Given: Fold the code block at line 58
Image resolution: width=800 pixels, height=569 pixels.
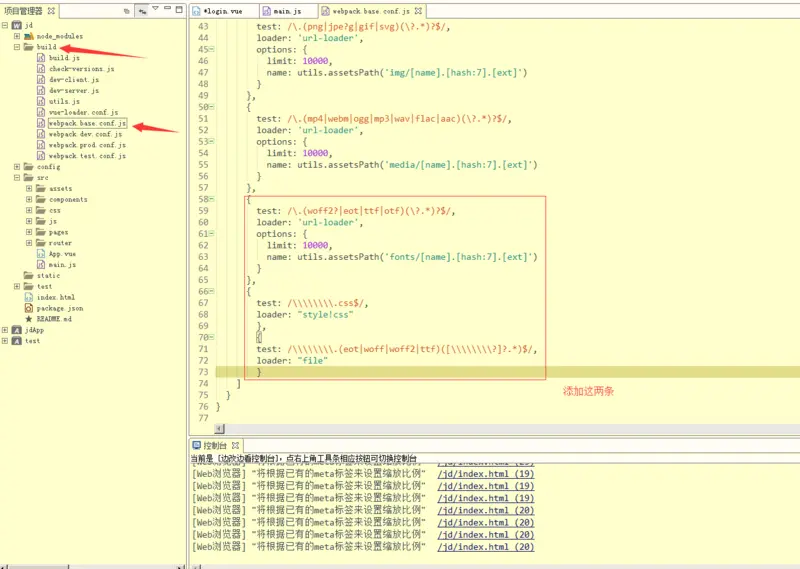Looking at the screenshot, I should pyautogui.click(x=212, y=199).
